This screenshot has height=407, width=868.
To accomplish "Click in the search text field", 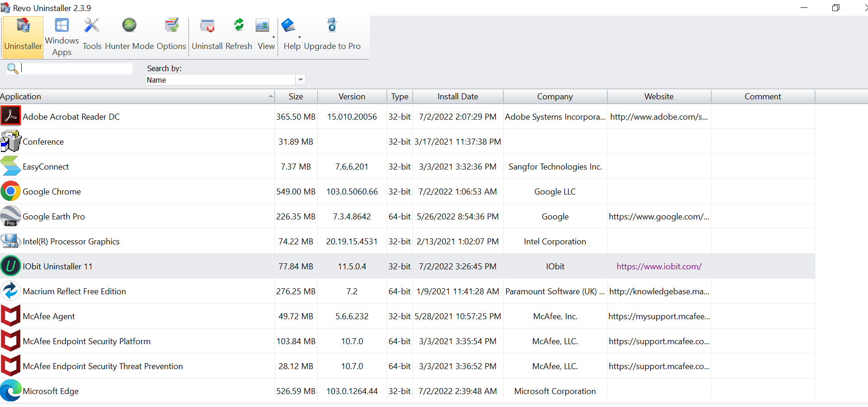I will pos(77,68).
